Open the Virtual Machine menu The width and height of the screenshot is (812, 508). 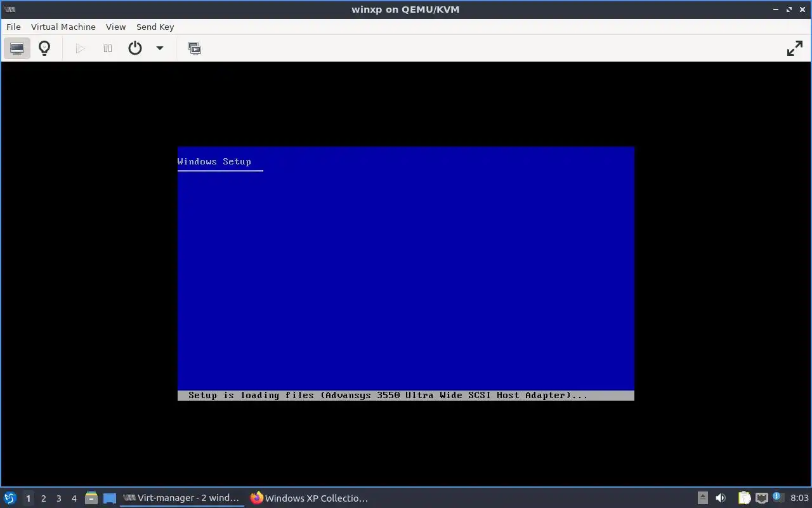click(63, 27)
